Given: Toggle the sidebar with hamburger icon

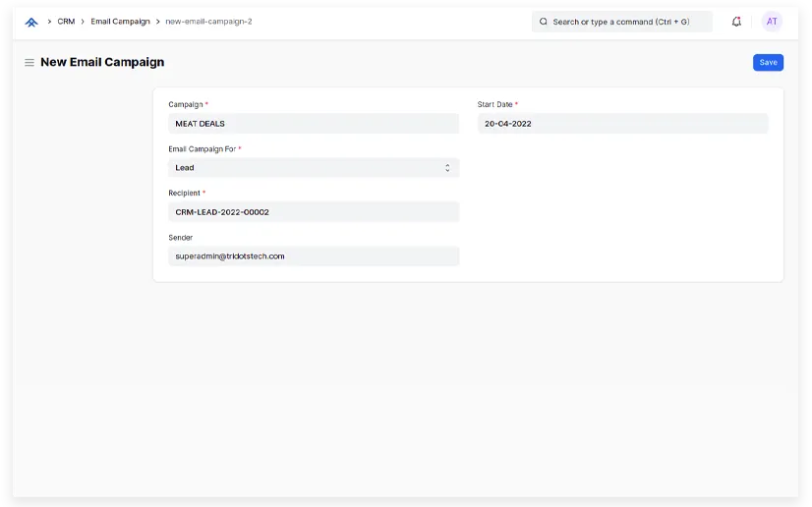Looking at the screenshot, I should point(29,63).
